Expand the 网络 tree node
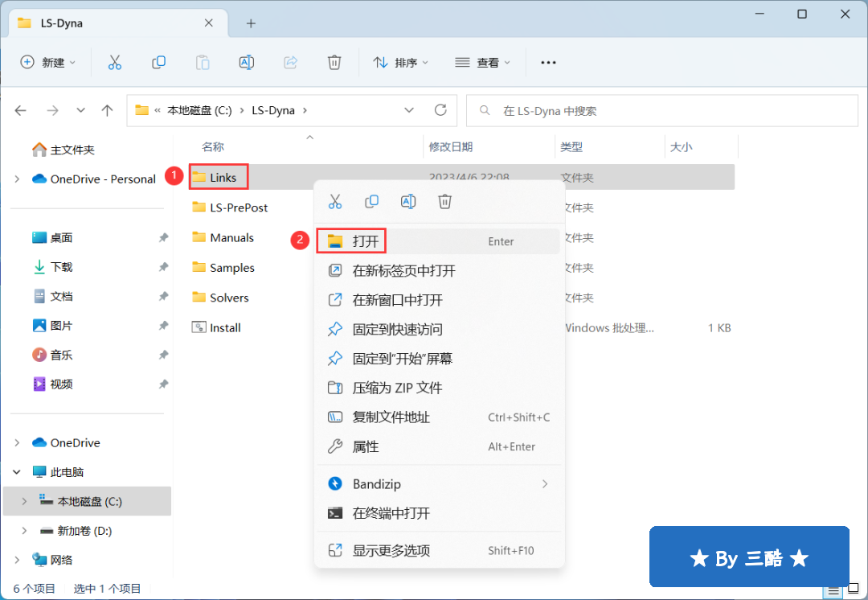868x600 pixels. point(17,560)
